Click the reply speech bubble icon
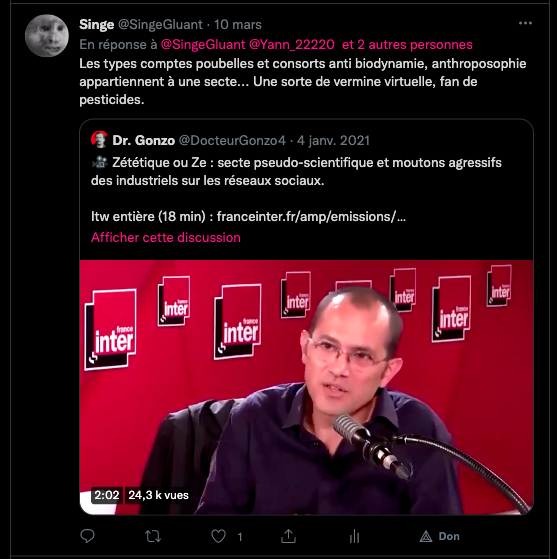Viewport: 557px width, 559px height. [87, 536]
